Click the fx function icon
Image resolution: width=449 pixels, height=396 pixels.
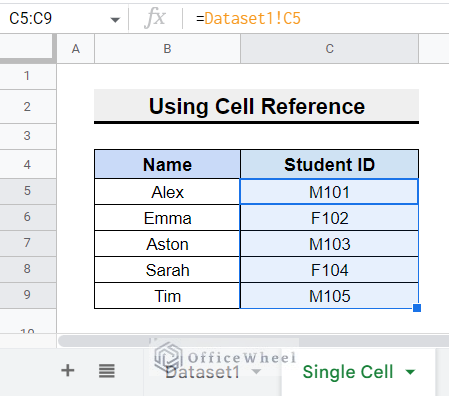coord(155,18)
